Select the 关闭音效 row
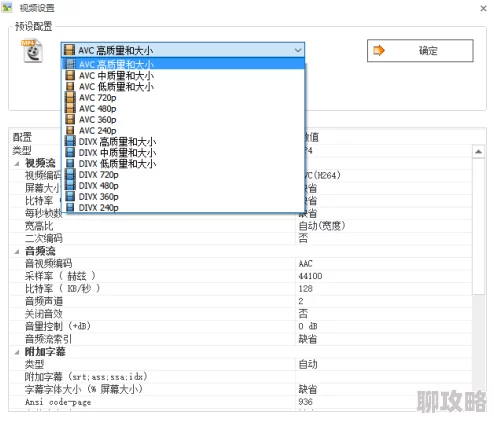 [241, 314]
